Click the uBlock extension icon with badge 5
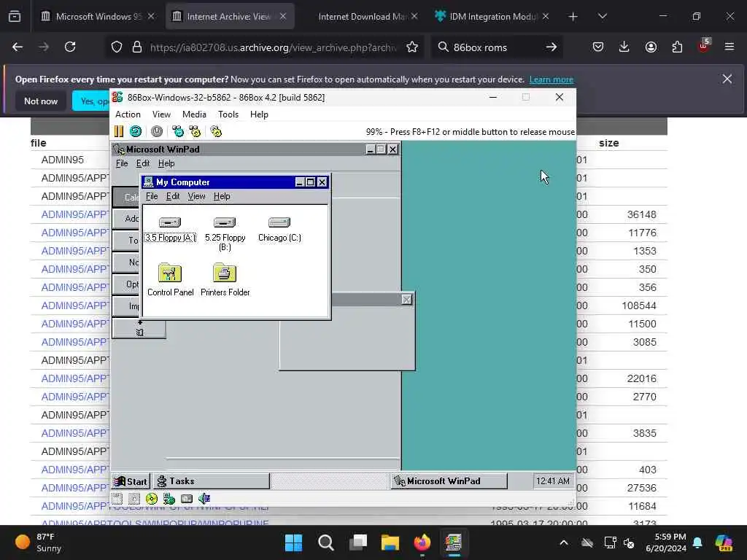Image resolution: width=747 pixels, height=560 pixels. tap(704, 46)
